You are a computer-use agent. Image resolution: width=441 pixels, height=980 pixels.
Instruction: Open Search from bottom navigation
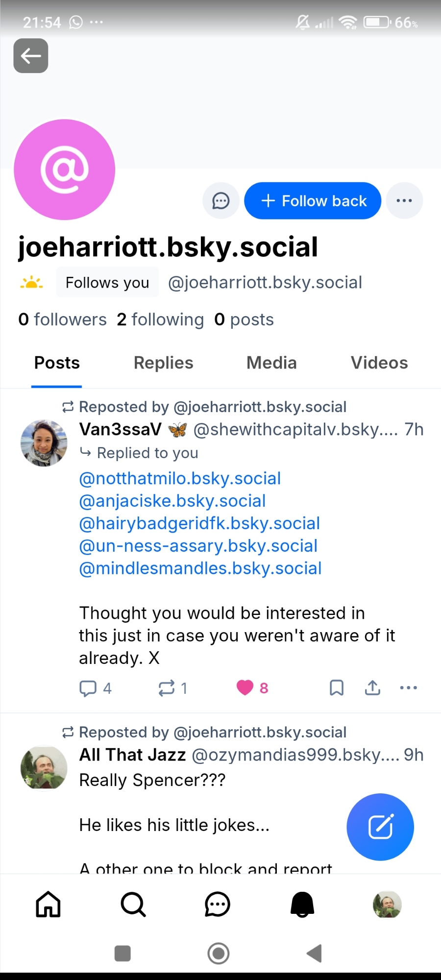click(133, 904)
